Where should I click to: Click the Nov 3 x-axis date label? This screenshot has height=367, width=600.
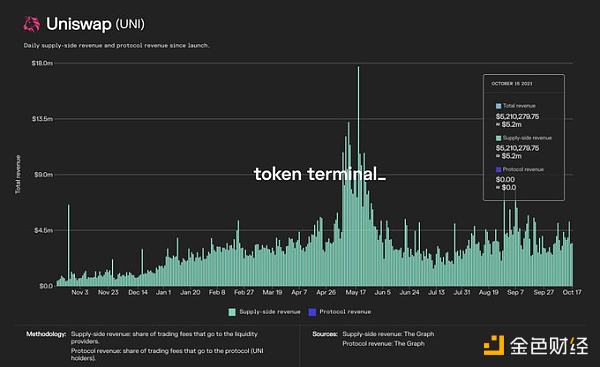click(x=80, y=292)
